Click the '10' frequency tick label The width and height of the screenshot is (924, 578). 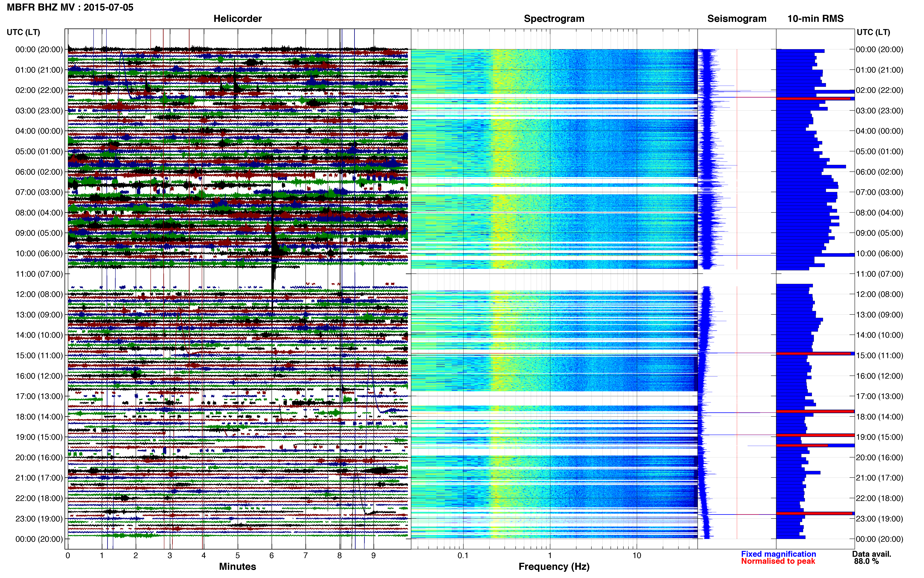(x=637, y=555)
